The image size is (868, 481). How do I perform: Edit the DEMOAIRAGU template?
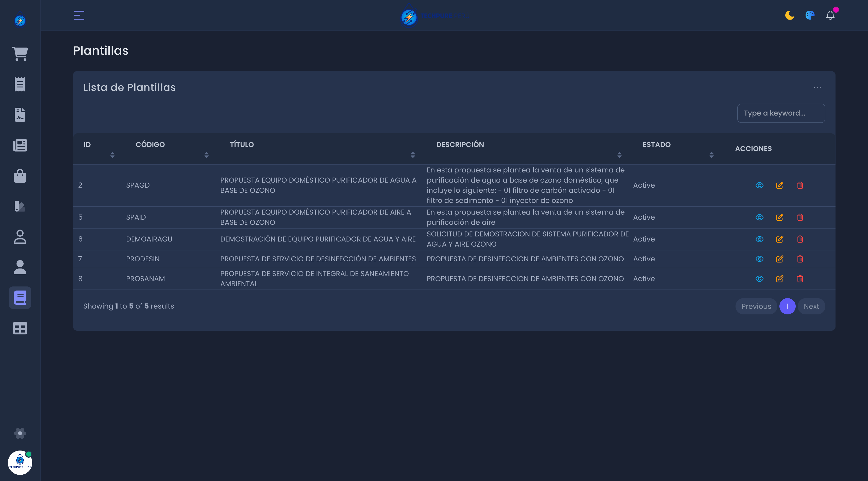(x=779, y=239)
